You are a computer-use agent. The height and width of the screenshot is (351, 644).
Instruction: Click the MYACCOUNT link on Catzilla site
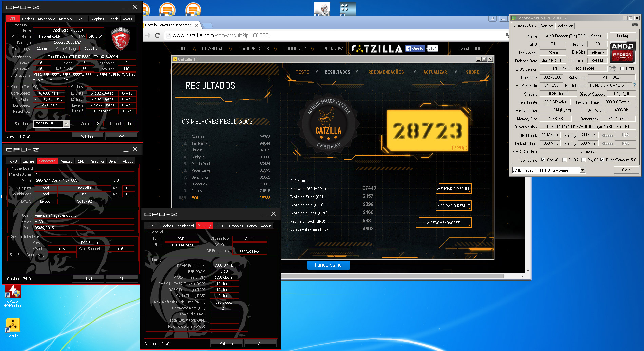[x=472, y=49]
